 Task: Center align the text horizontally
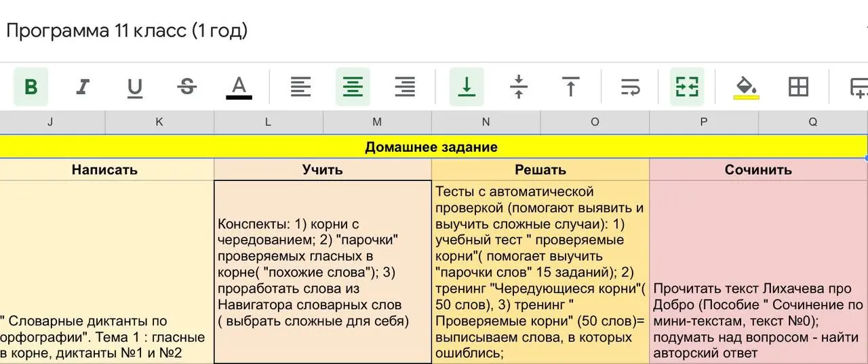pos(353,87)
